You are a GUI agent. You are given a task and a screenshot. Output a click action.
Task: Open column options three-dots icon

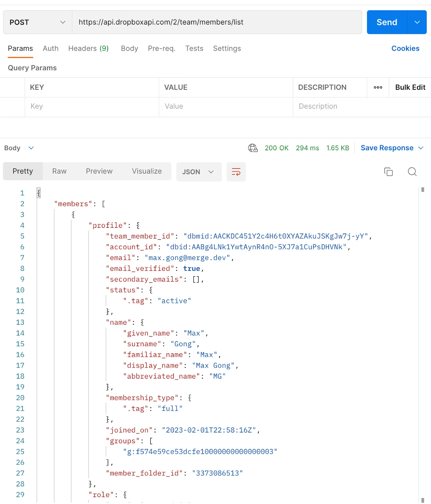(378, 87)
